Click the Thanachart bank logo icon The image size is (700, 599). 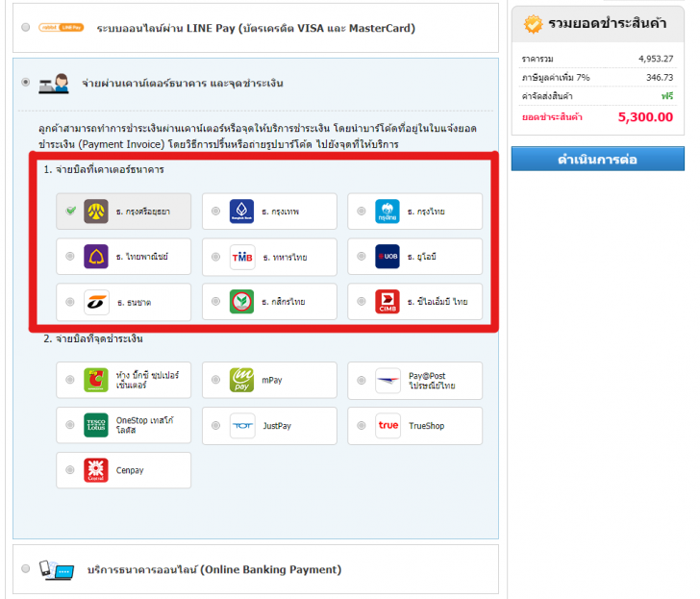click(96, 302)
